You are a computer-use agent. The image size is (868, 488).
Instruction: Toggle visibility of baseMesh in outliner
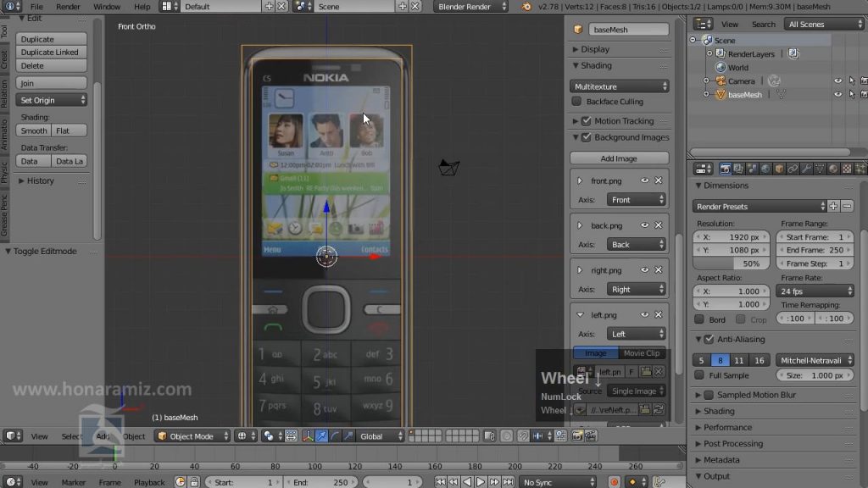pos(838,95)
